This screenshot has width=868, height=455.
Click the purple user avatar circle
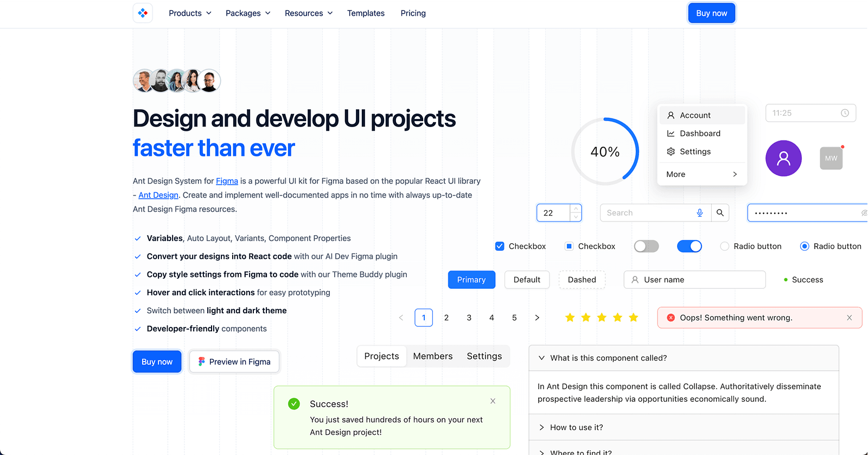(783, 159)
